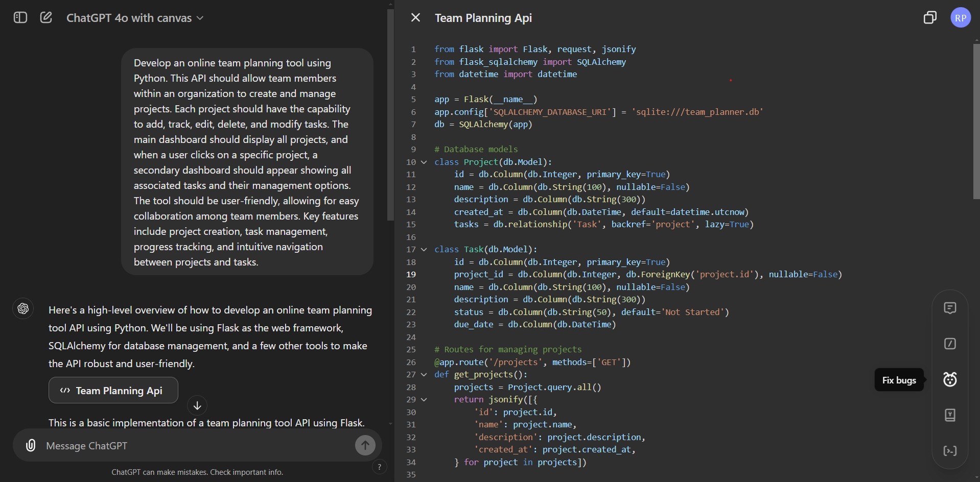
Task: Collapse the return jsonify fold arrow
Action: (424, 399)
